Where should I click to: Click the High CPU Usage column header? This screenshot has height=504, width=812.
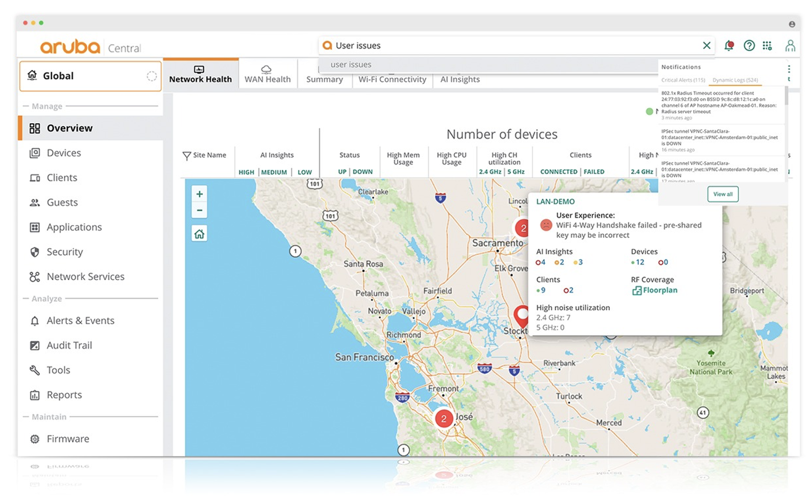[x=451, y=159]
